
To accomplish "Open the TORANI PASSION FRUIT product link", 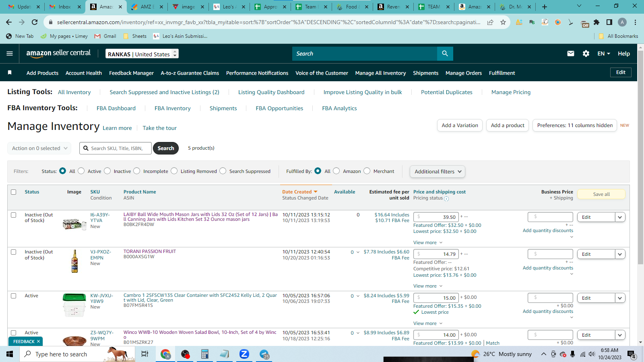I will click(150, 251).
